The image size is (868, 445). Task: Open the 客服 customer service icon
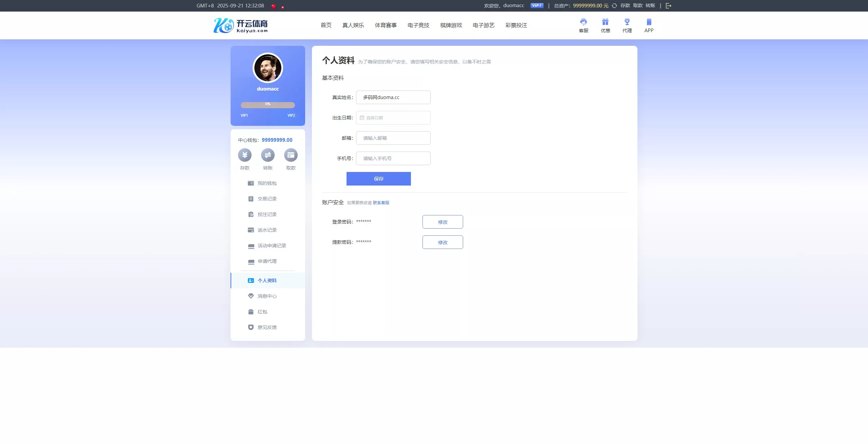583,22
